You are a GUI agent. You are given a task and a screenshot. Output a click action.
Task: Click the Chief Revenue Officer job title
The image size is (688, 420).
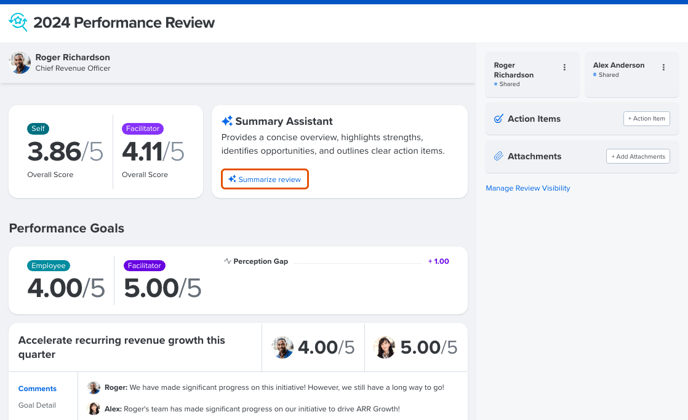pos(73,68)
